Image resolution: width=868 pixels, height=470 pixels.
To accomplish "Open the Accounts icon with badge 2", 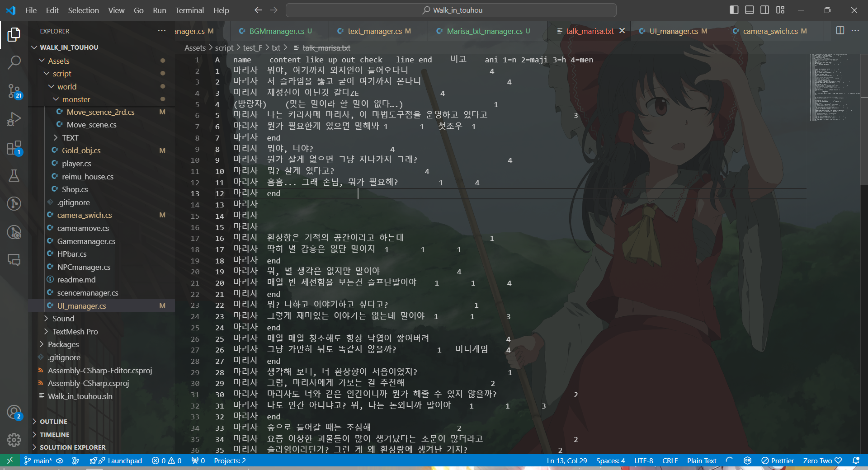I will [14, 412].
